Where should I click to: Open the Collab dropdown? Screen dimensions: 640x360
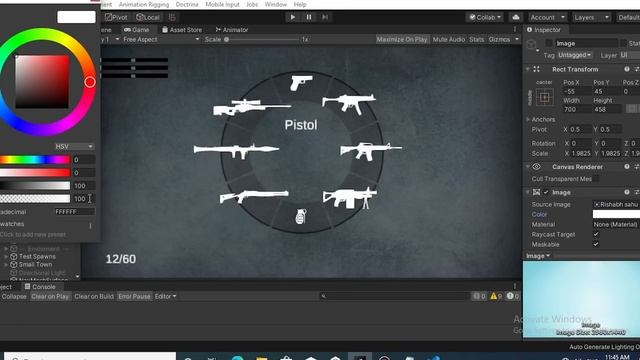pyautogui.click(x=485, y=17)
